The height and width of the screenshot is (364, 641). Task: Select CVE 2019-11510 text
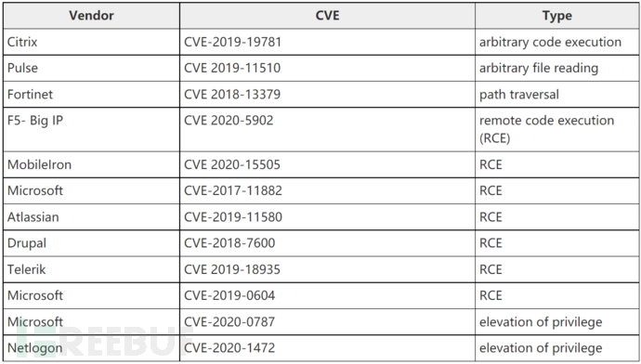(232, 68)
